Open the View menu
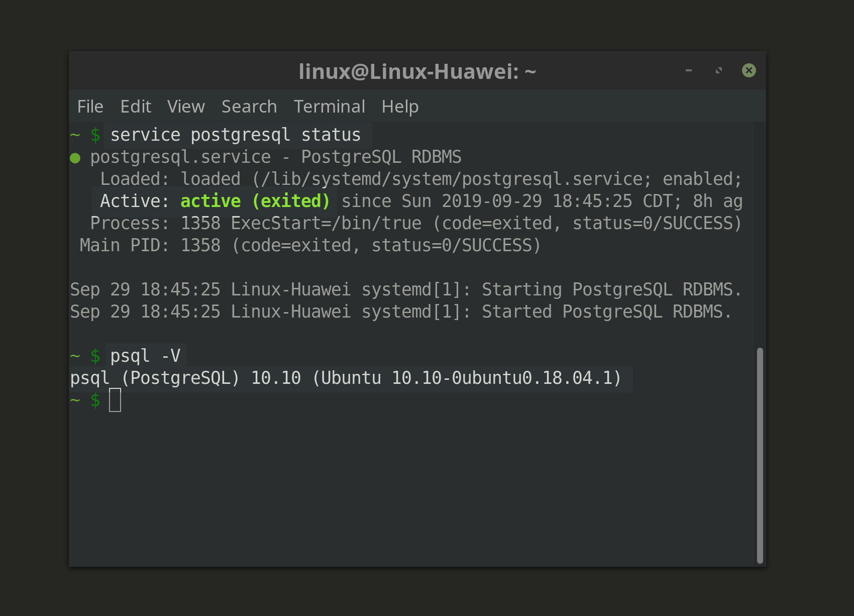Image resolution: width=854 pixels, height=616 pixels. click(x=185, y=106)
